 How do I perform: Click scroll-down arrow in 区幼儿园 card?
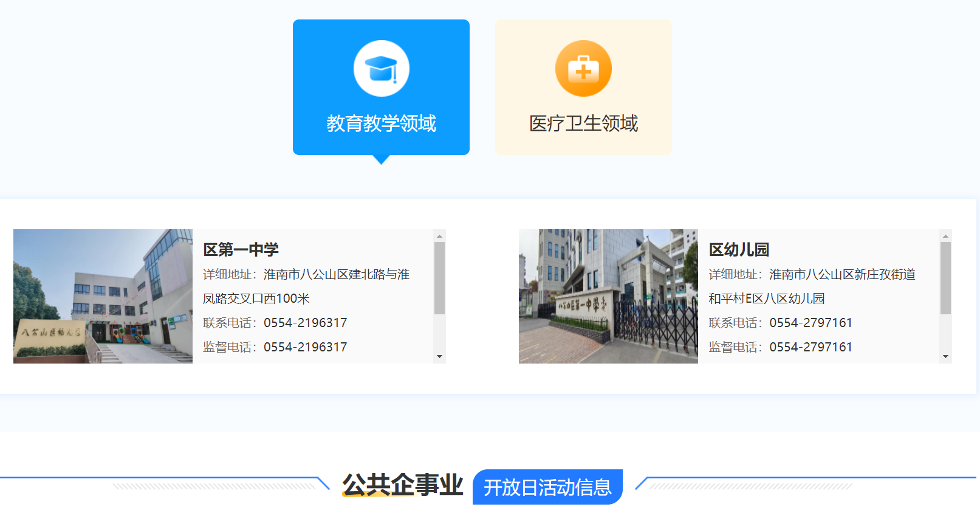click(945, 357)
